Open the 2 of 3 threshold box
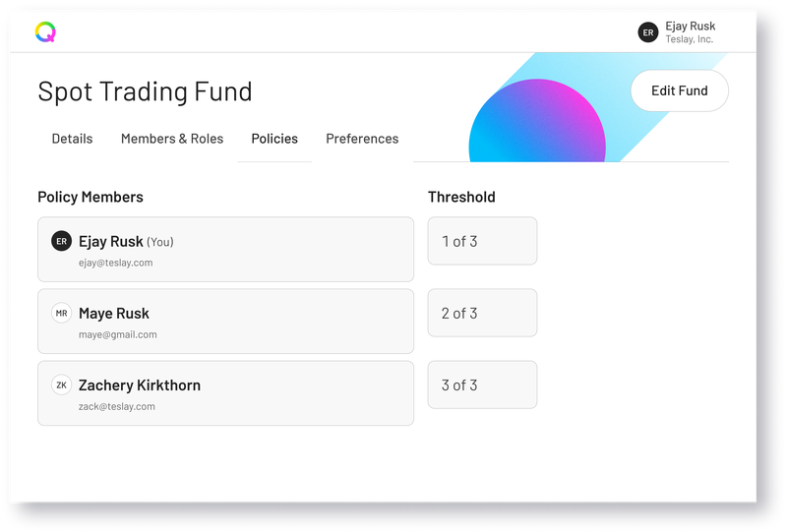Viewport: 787px width, 532px height. [x=482, y=313]
